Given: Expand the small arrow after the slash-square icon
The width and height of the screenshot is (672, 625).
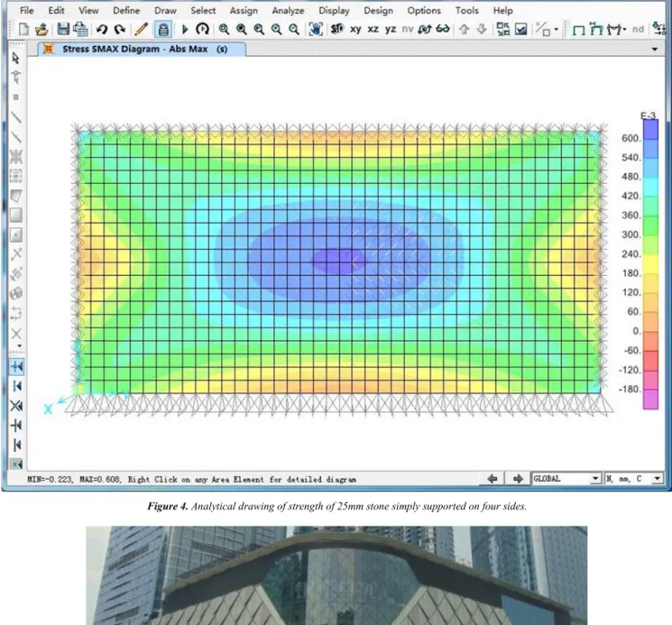Looking at the screenshot, I should click(x=557, y=30).
